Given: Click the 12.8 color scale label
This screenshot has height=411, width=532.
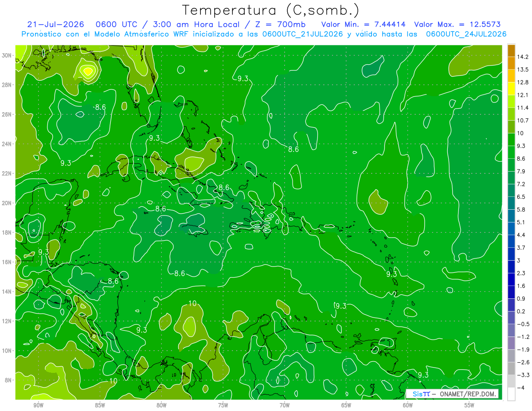Looking at the screenshot, I should pyautogui.click(x=523, y=82).
